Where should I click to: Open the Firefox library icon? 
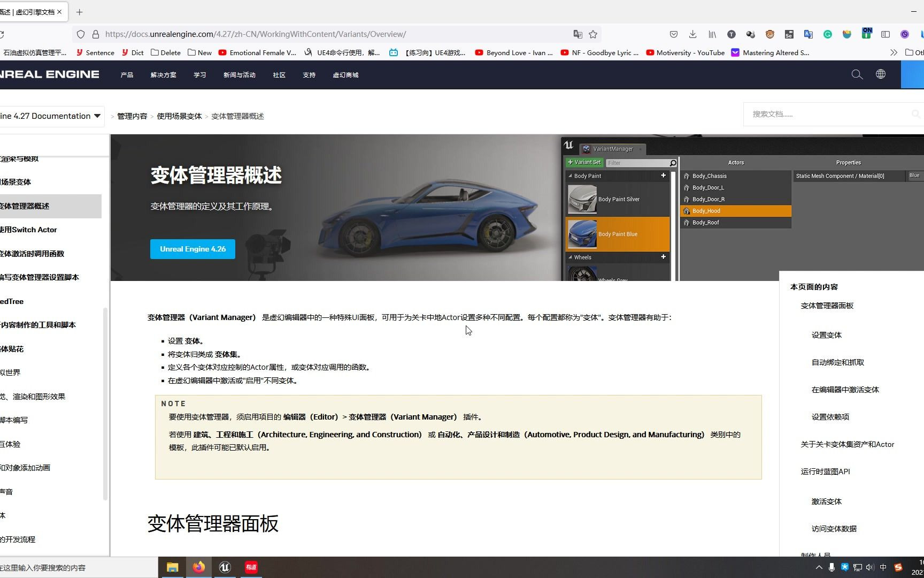712,34
